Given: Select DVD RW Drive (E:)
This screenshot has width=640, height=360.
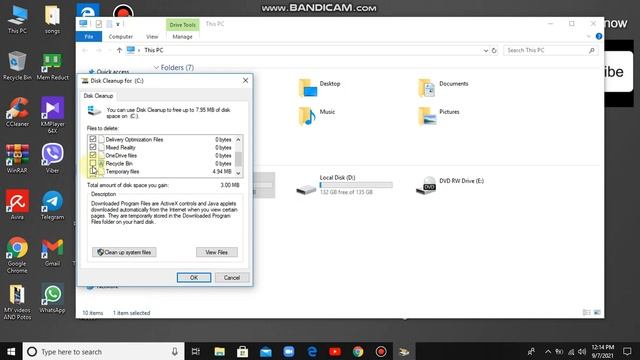Looking at the screenshot, I should coord(450,184).
